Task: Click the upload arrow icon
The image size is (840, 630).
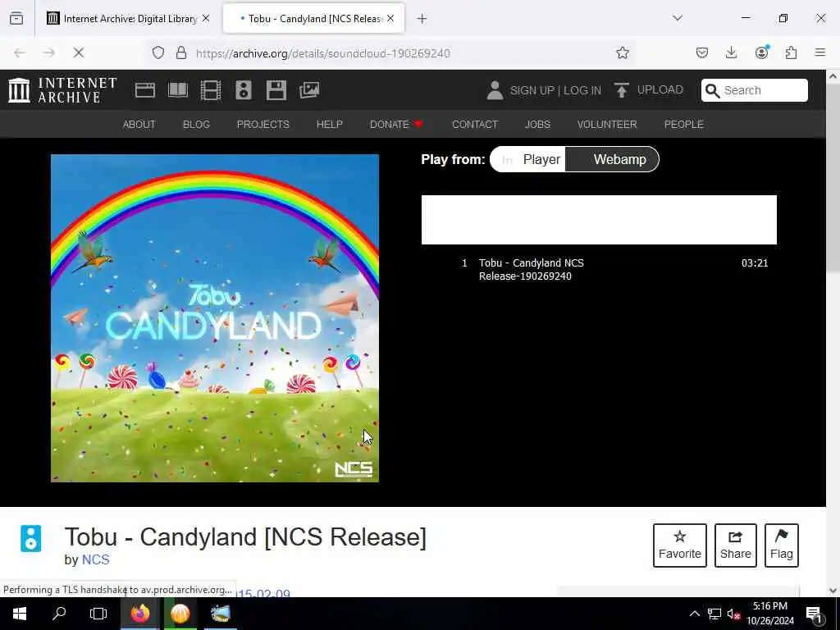Action: pyautogui.click(x=622, y=90)
